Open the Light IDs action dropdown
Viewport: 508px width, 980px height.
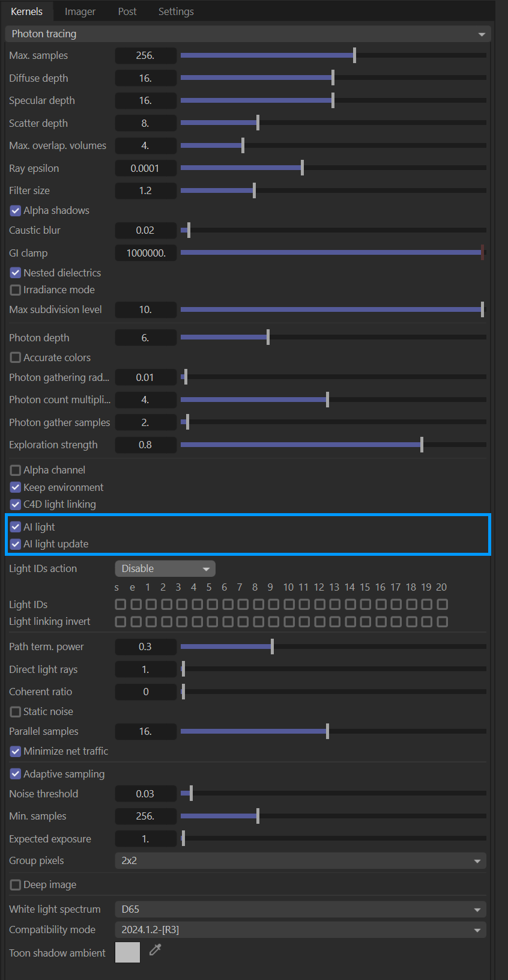point(165,568)
